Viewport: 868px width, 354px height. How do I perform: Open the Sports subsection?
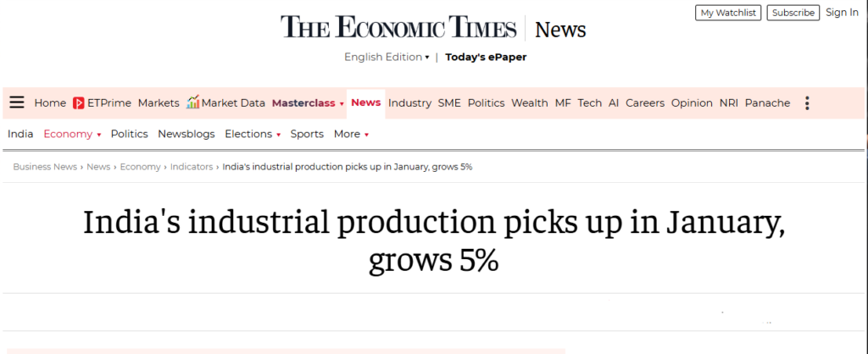tap(307, 134)
